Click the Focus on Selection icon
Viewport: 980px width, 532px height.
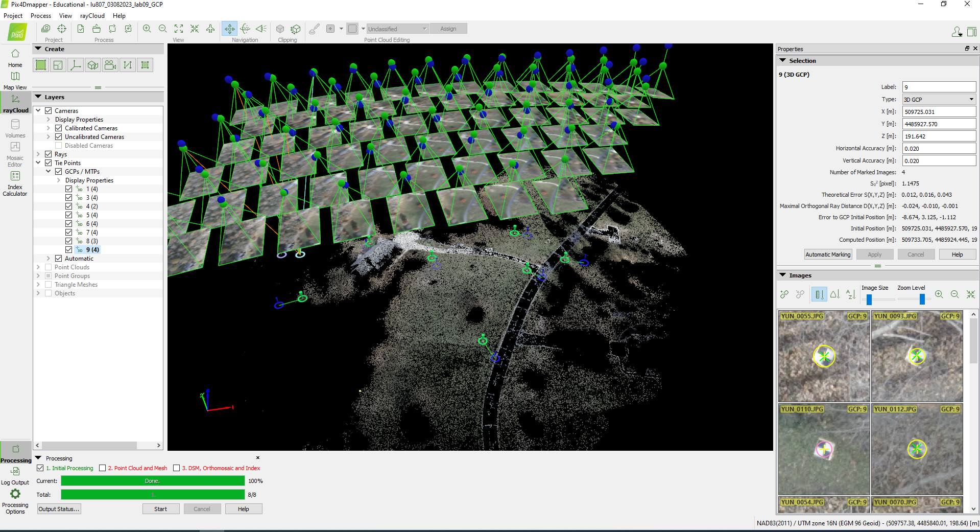(x=195, y=29)
